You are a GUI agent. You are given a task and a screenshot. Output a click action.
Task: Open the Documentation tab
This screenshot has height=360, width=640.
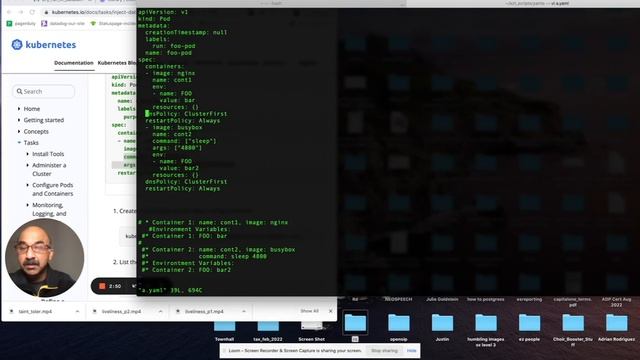74,63
